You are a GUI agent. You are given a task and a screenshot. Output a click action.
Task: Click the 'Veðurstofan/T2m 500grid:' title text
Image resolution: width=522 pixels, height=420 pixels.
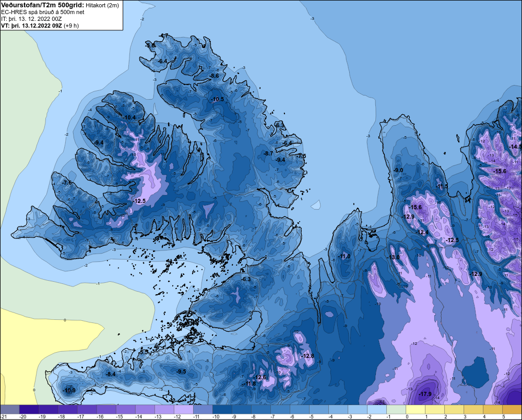pos(43,5)
